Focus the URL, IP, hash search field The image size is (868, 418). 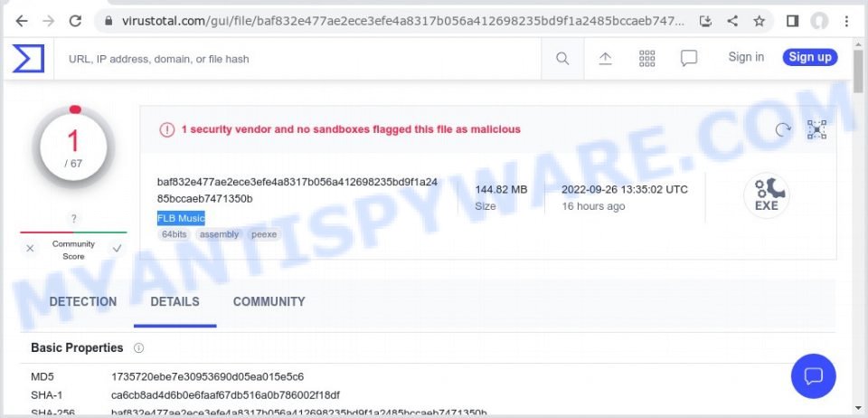[299, 59]
